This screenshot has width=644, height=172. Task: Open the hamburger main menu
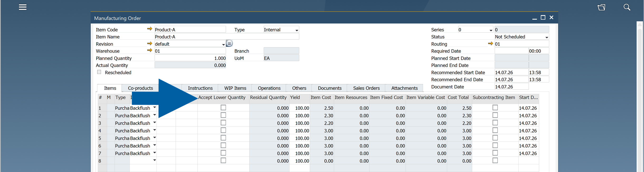click(x=23, y=7)
